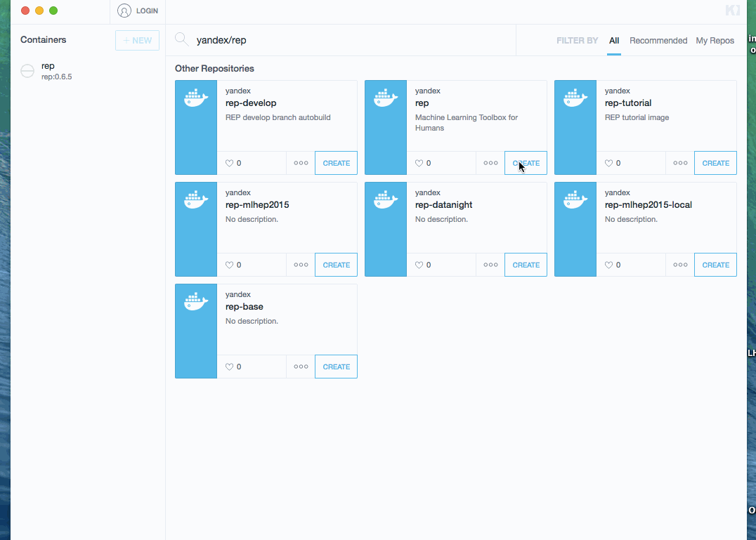Create container from rep-datanight
This screenshot has width=756, height=540.
click(x=526, y=265)
